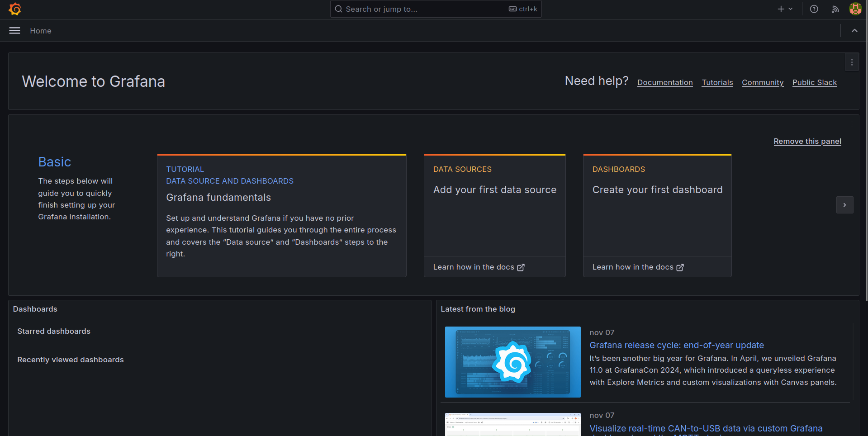
Task: Click external link icon on Data Sources card
Action: (521, 267)
